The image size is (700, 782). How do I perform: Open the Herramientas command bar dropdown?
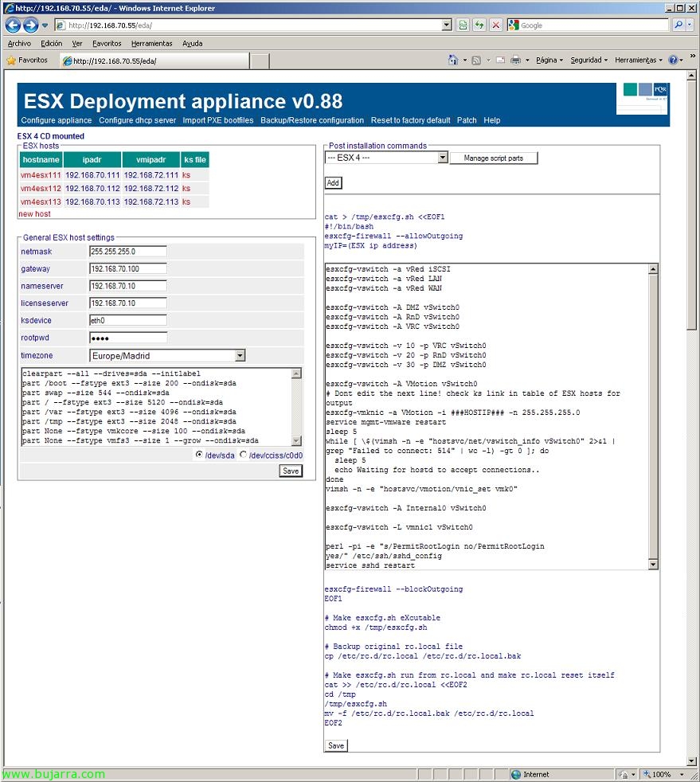click(x=639, y=61)
